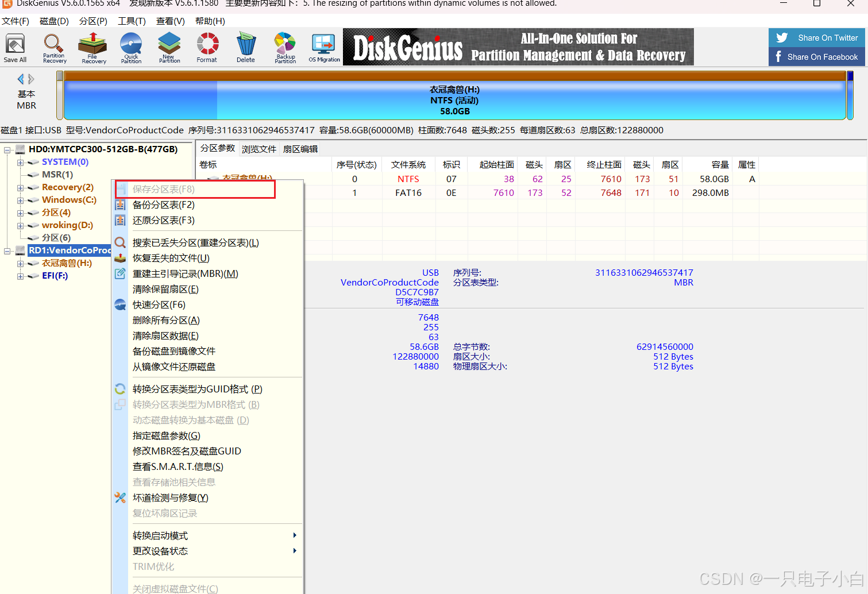Choose 修改MBR签名及磁盘GUID menu entry
The image size is (868, 594).
point(207,452)
